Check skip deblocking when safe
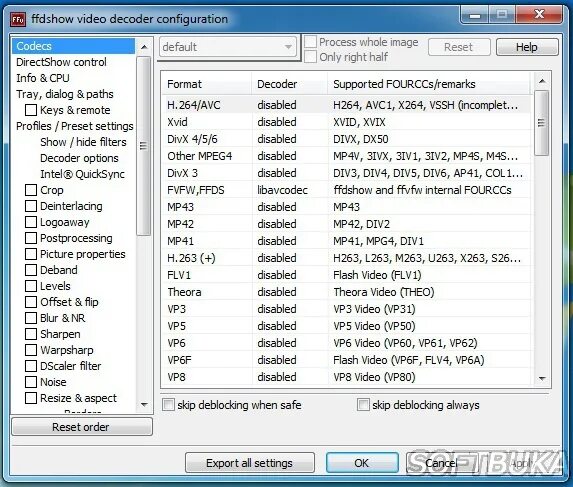Image resolution: width=573 pixels, height=487 pixels. pyautogui.click(x=168, y=405)
